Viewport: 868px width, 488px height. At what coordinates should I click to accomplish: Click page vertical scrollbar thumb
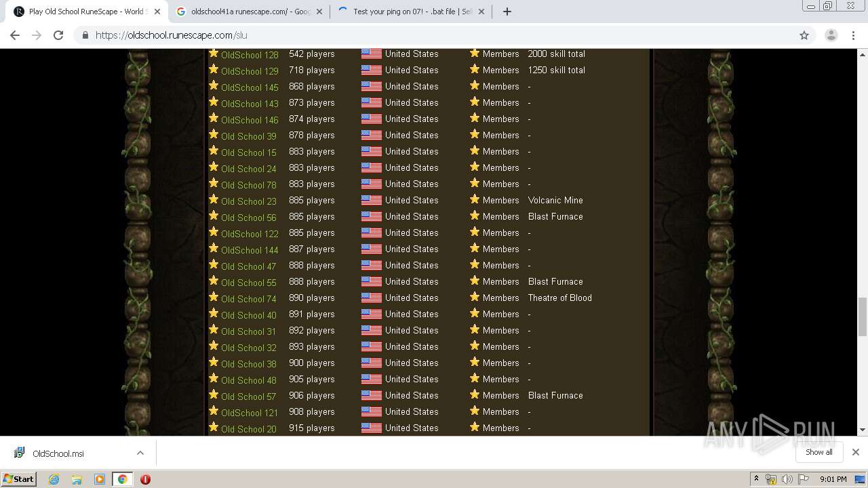[x=863, y=317]
